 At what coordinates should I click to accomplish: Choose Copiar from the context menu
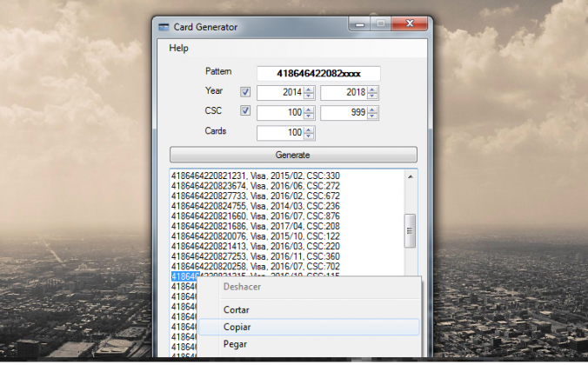pos(237,327)
